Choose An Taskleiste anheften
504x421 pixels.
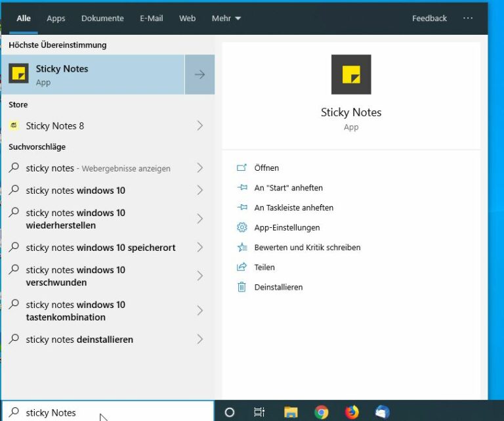click(x=294, y=208)
